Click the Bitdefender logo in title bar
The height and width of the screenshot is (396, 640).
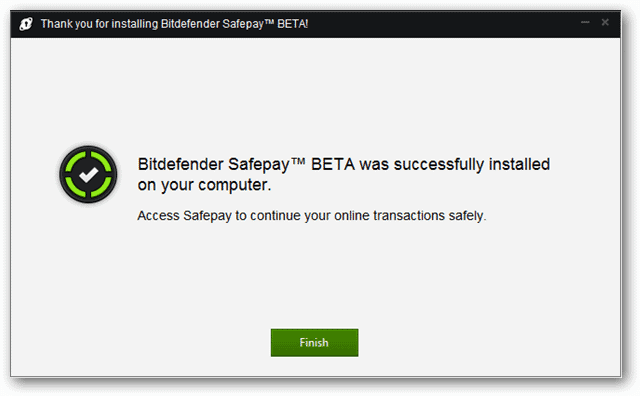(26, 24)
